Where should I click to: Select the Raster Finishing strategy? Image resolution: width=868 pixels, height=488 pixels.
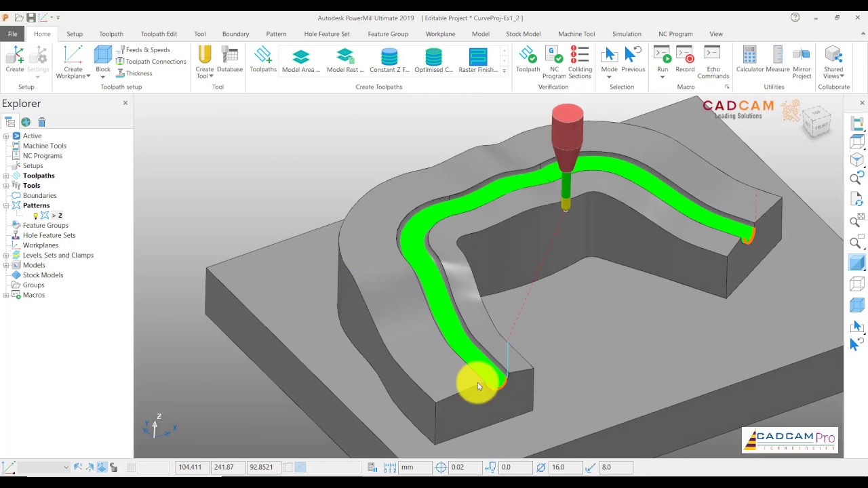(478, 60)
